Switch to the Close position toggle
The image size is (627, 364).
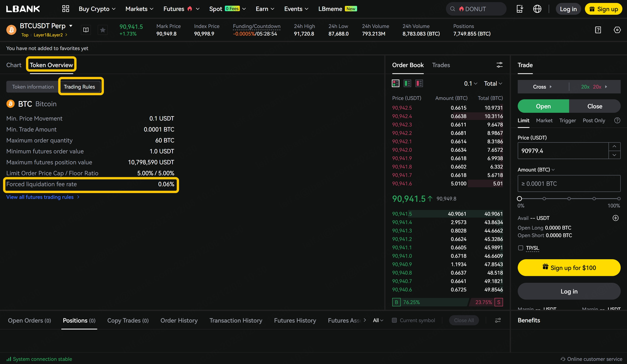click(x=595, y=106)
